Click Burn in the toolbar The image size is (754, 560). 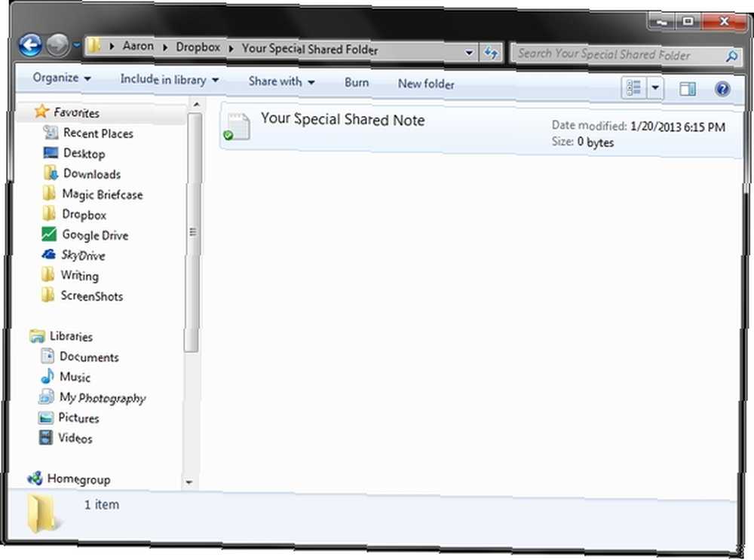coord(357,83)
